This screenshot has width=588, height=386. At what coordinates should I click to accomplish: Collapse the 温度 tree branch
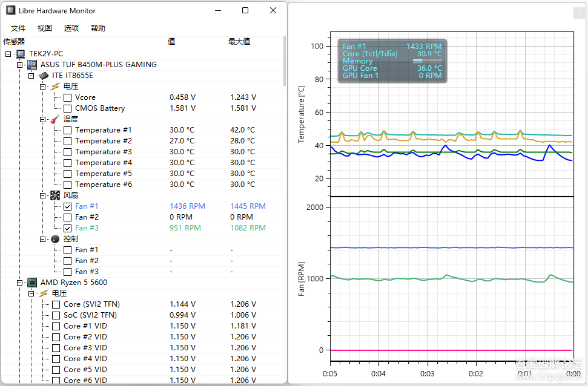pyautogui.click(x=42, y=119)
